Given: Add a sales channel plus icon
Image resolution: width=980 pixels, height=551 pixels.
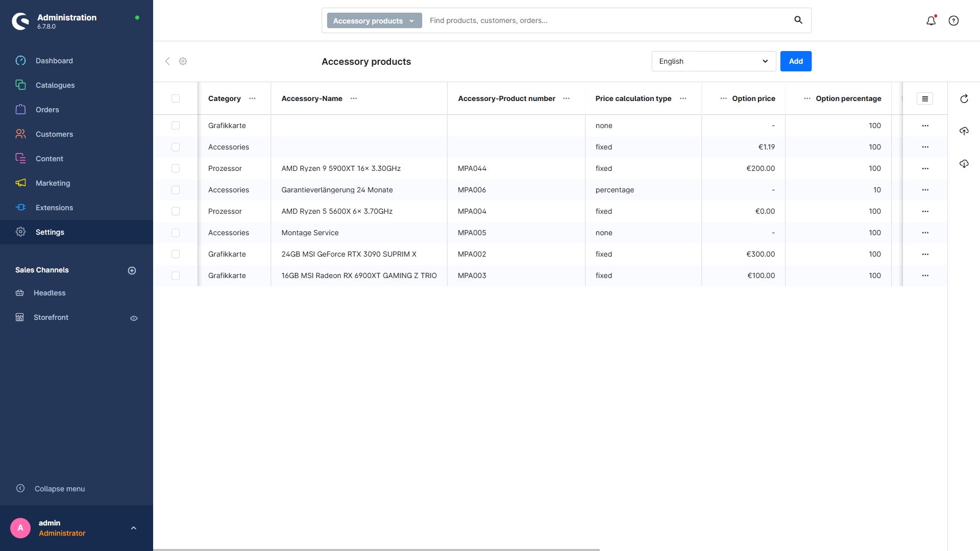Looking at the screenshot, I should [x=132, y=270].
